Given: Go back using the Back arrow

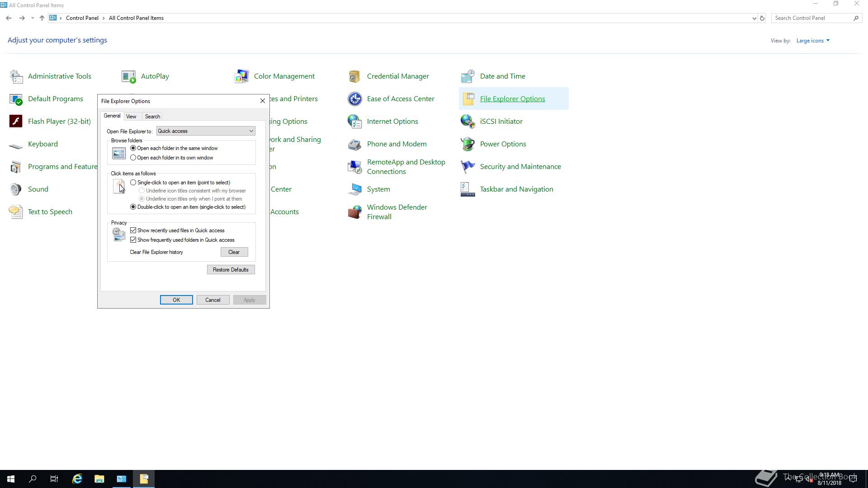Looking at the screenshot, I should (9, 18).
